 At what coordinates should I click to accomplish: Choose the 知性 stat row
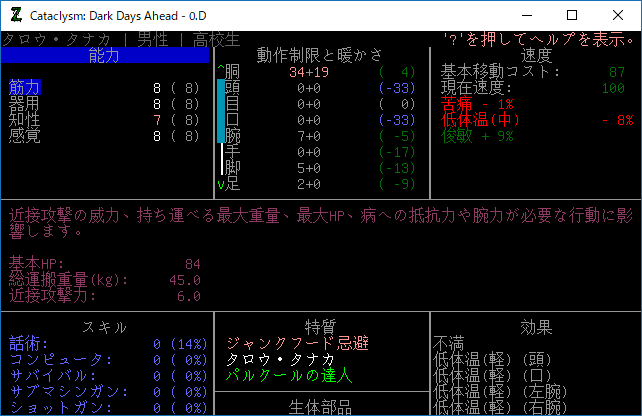[24, 120]
